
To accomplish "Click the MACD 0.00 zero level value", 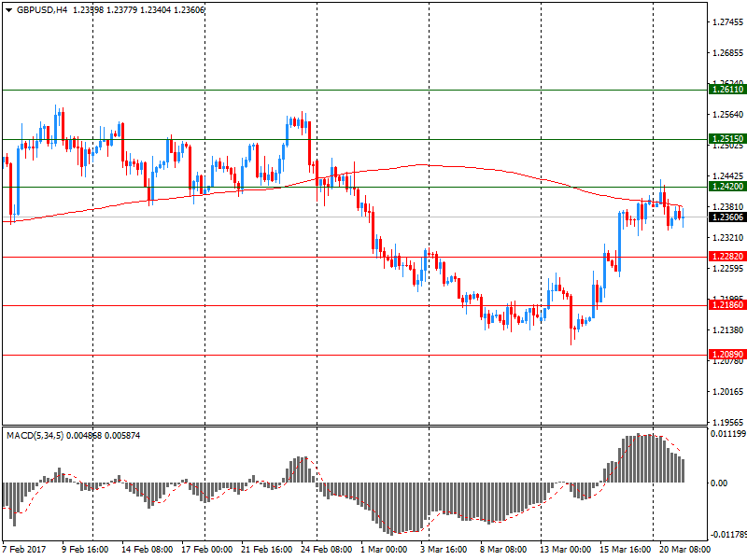I will (x=719, y=483).
